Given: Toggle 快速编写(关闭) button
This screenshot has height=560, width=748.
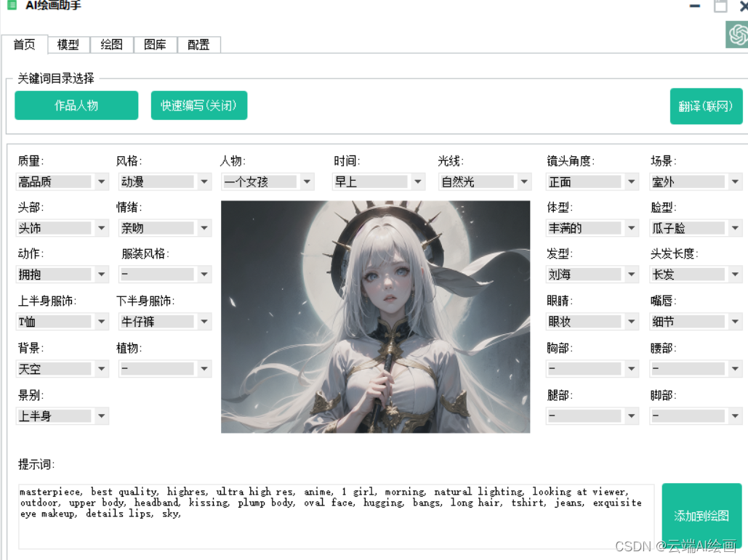Looking at the screenshot, I should [199, 105].
